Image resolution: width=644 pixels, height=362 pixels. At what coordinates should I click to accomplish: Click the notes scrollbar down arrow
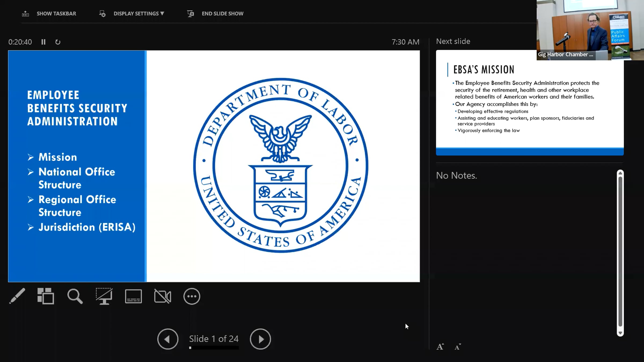[620, 333]
